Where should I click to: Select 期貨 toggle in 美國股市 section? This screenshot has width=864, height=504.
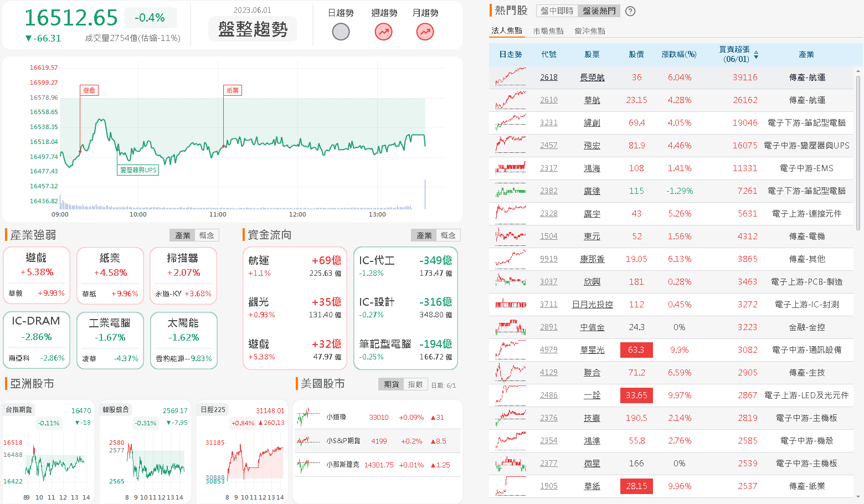click(392, 384)
